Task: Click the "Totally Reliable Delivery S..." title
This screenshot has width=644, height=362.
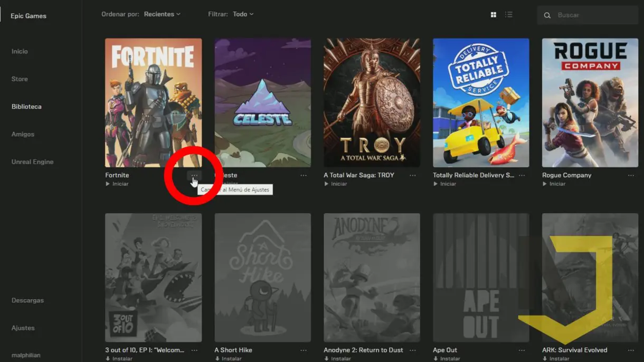Action: coord(473,175)
